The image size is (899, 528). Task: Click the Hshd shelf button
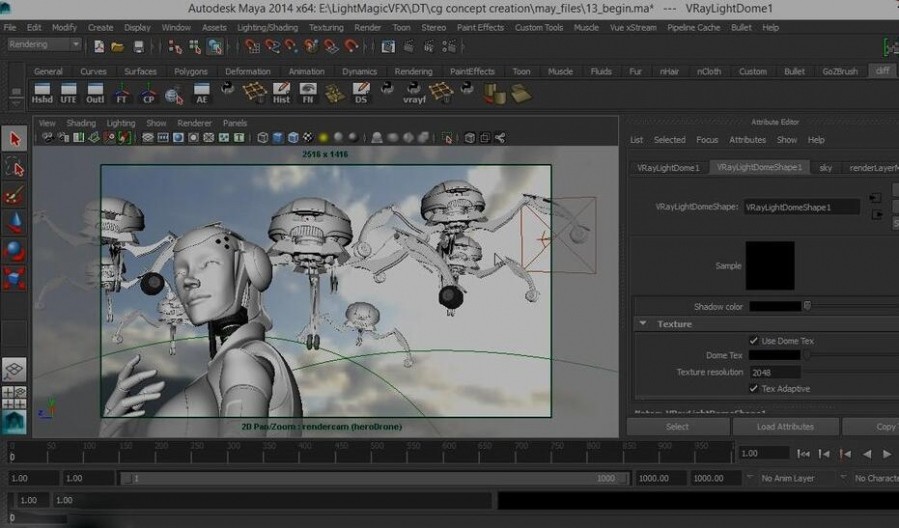(x=42, y=93)
